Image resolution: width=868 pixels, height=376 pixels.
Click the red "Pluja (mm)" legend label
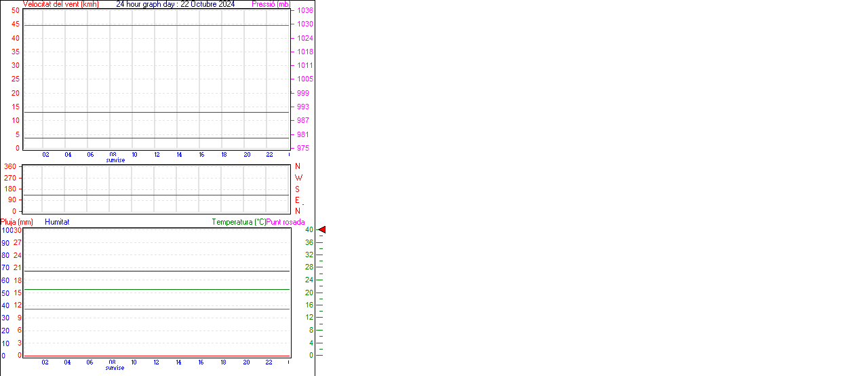[17, 222]
